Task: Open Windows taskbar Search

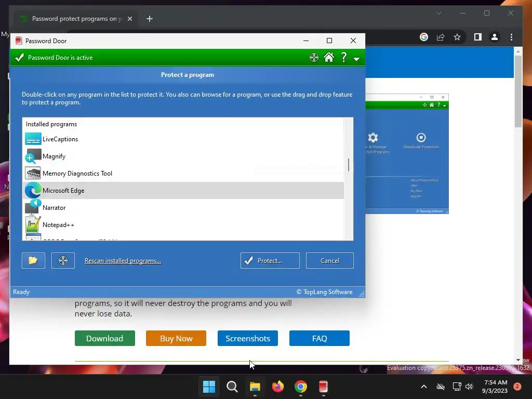Action: point(232,387)
